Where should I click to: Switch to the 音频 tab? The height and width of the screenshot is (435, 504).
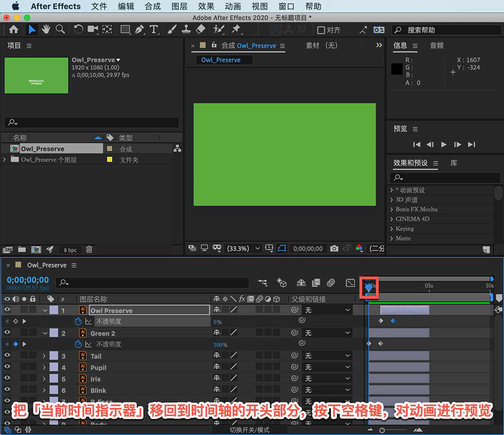(x=437, y=46)
